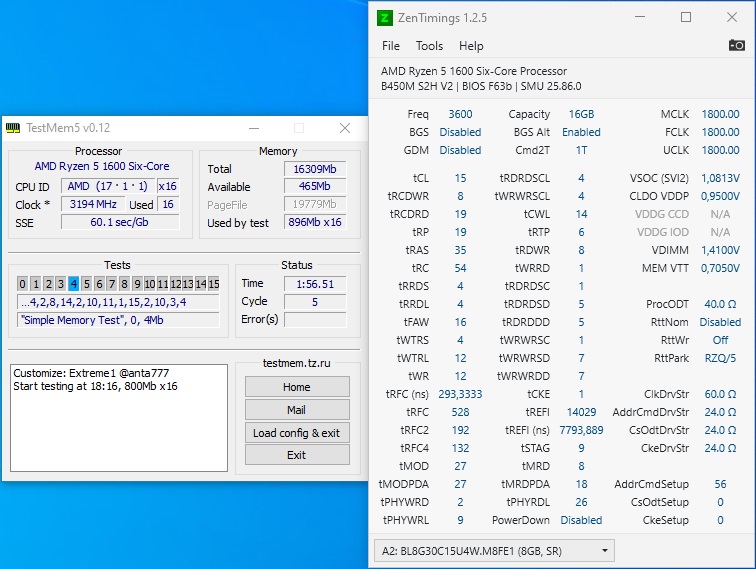Close the ZenTimings window
This screenshot has width=756, height=569.
point(731,17)
